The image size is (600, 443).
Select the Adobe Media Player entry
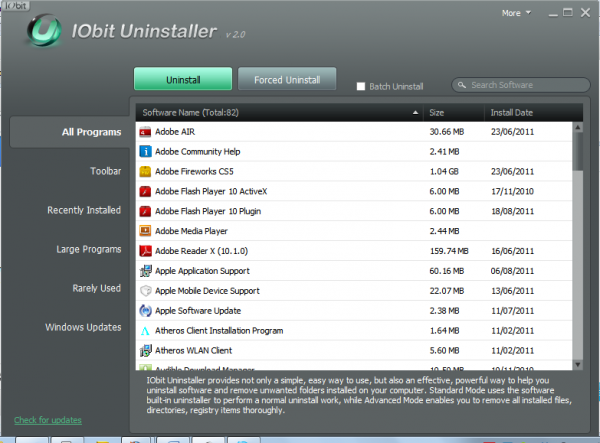click(191, 231)
